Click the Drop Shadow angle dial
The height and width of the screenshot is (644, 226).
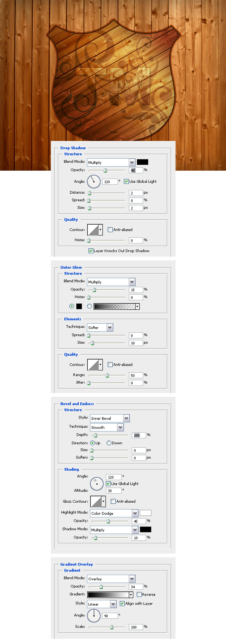point(94,182)
